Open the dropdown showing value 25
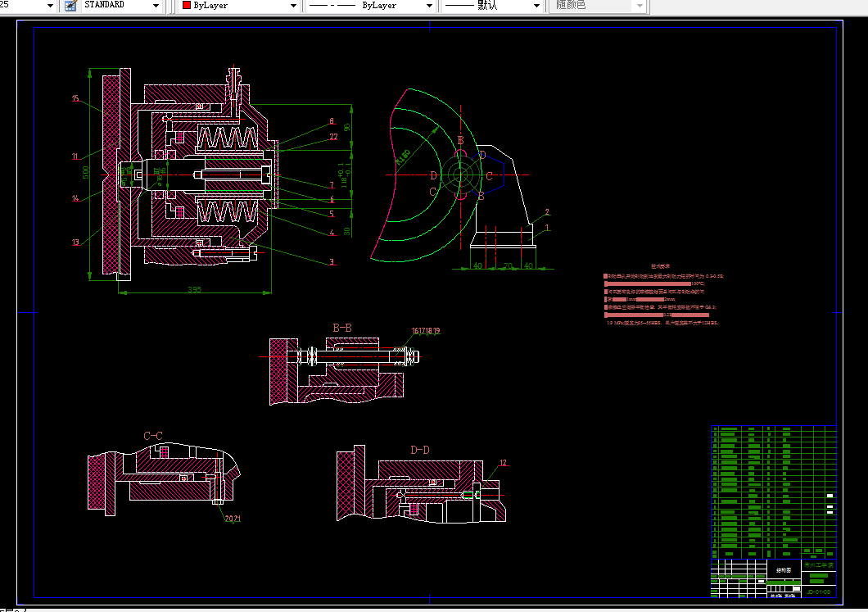Screen dimensions: 868x612 coord(48,6)
